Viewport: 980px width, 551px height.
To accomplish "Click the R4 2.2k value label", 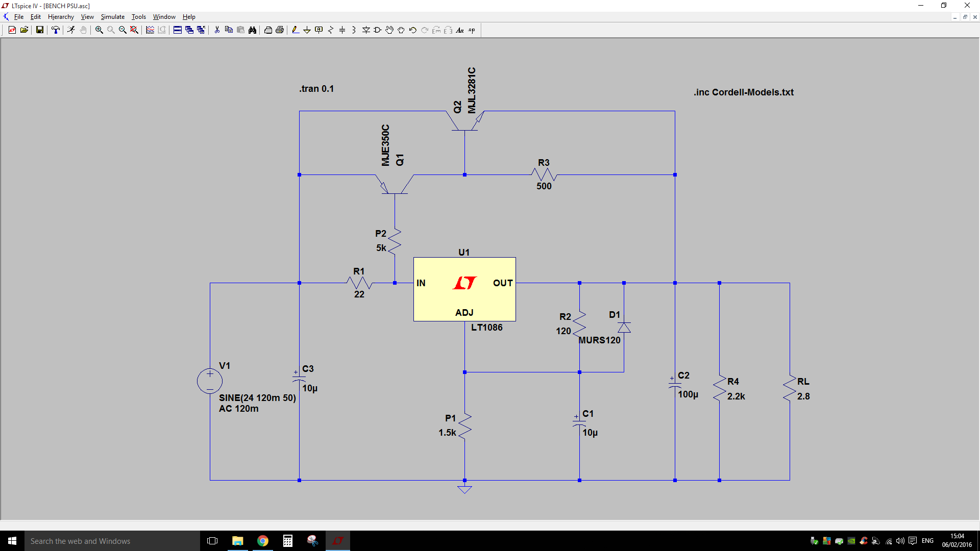I will click(736, 396).
